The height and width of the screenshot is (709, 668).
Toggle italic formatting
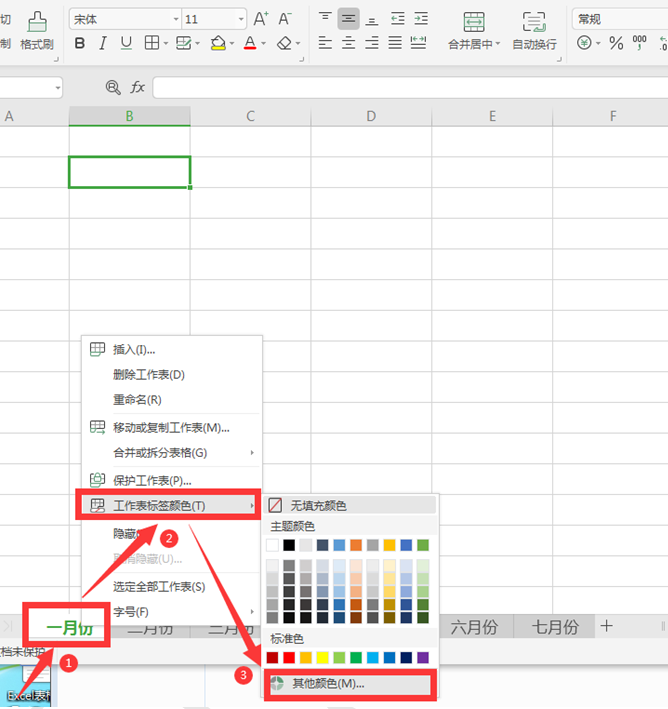[103, 43]
